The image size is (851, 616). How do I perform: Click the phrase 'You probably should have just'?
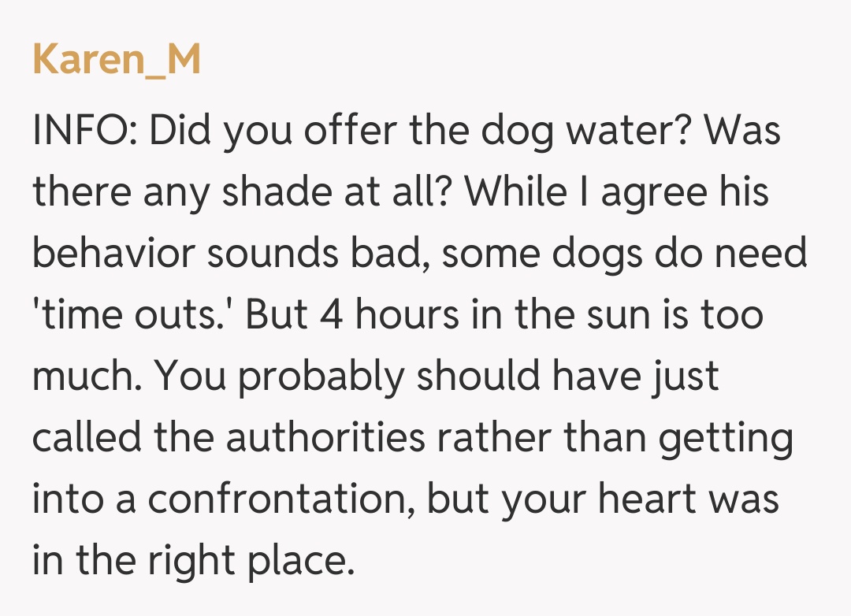pyautogui.click(x=437, y=377)
